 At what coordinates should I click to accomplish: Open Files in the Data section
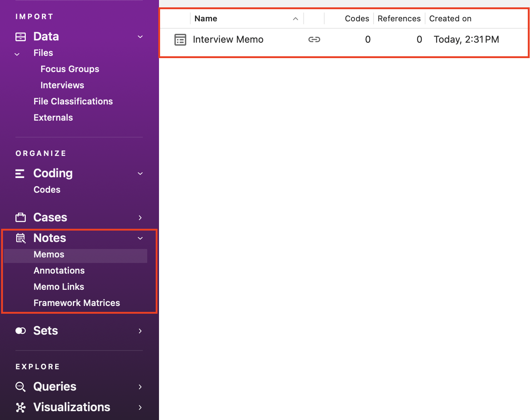click(x=43, y=53)
